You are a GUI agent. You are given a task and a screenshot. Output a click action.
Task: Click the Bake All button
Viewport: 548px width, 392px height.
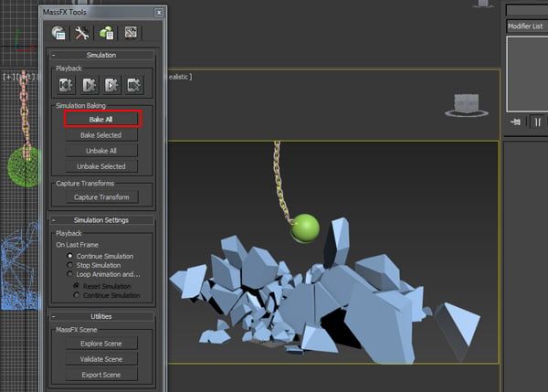click(101, 119)
